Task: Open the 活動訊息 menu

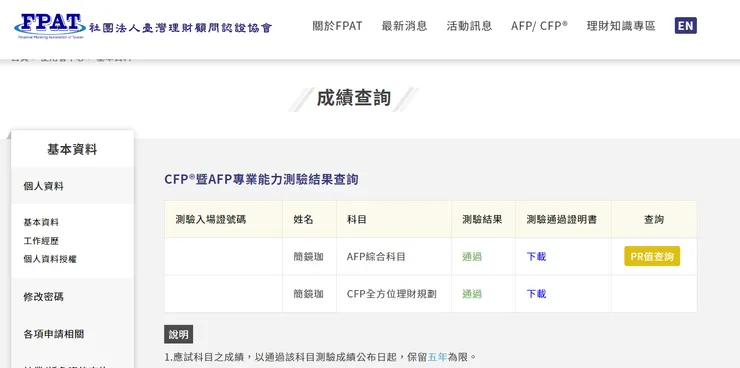Action: pos(469,26)
